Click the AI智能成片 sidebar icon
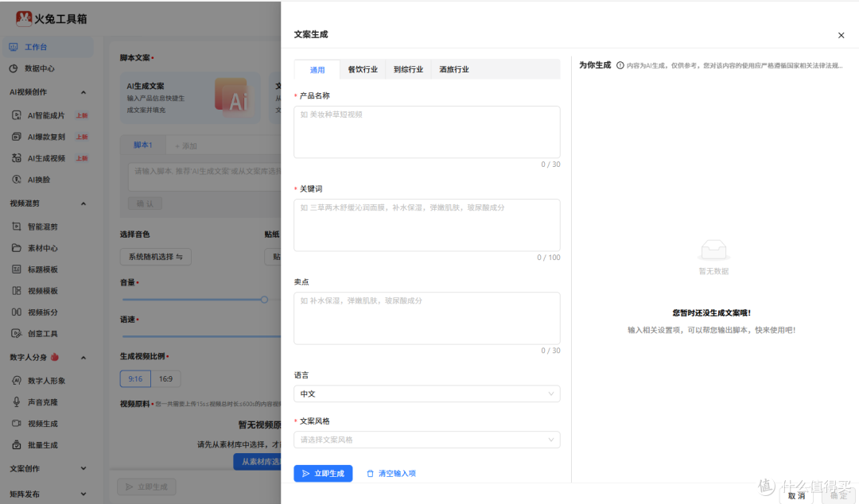The height and width of the screenshot is (504, 859). pyautogui.click(x=17, y=115)
